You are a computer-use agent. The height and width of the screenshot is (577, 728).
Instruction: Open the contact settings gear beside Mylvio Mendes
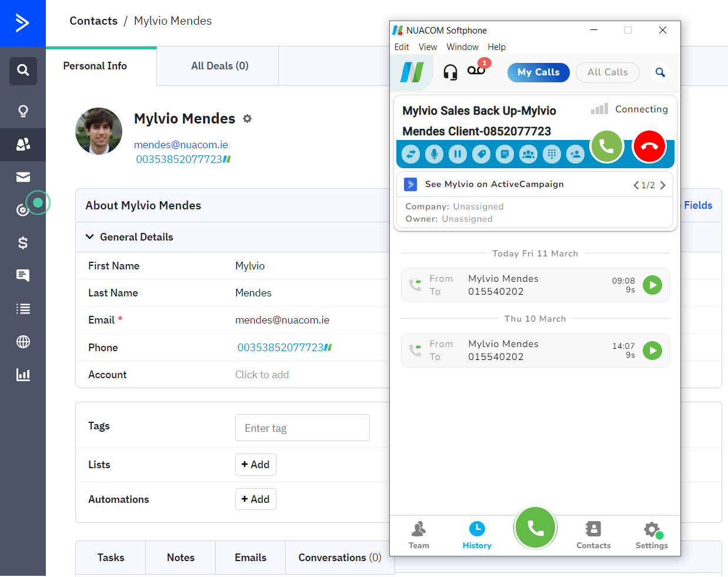click(248, 119)
